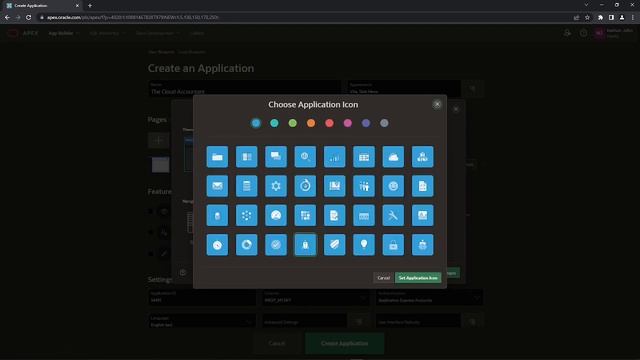This screenshot has width=640, height=360.
Task: Choose the paperclip tag icon
Action: (335, 245)
